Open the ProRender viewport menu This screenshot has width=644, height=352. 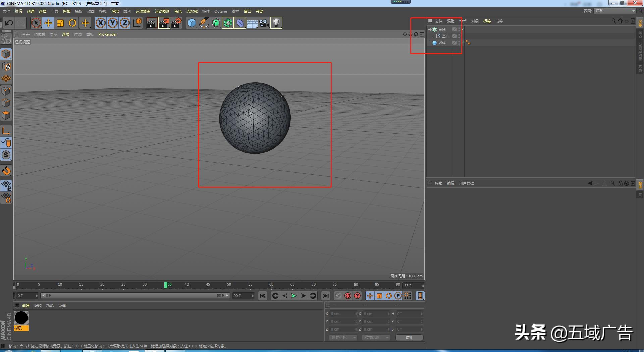coord(107,34)
